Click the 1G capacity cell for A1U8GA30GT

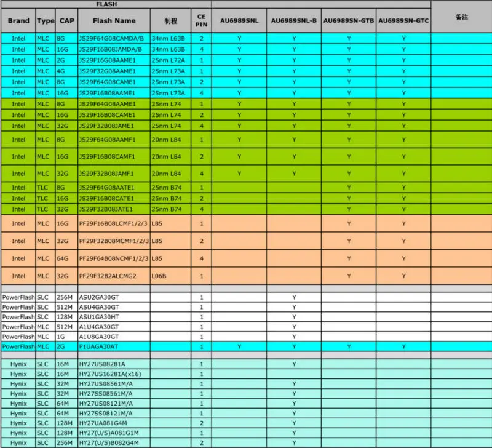point(66,337)
